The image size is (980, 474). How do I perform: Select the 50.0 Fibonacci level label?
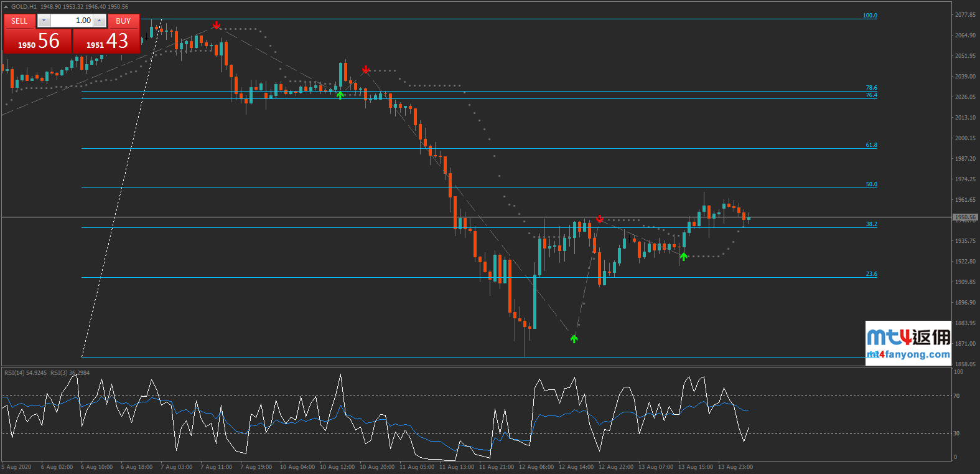[x=871, y=184]
